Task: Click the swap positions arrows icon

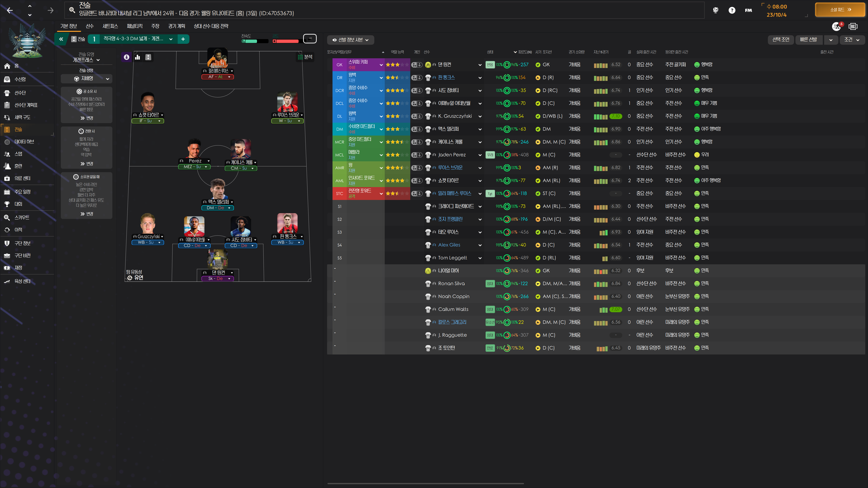Action: (x=310, y=39)
